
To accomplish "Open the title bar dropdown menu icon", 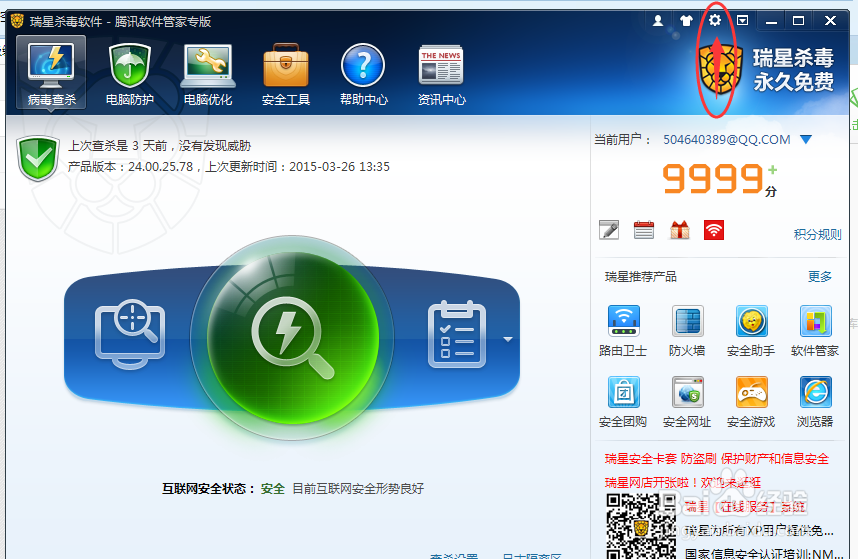I will coord(743,21).
